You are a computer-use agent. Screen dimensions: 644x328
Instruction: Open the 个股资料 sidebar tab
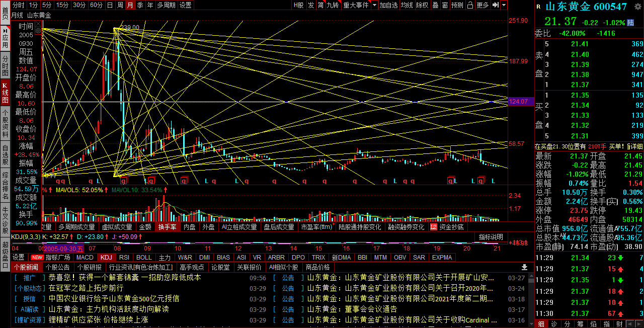(5, 124)
